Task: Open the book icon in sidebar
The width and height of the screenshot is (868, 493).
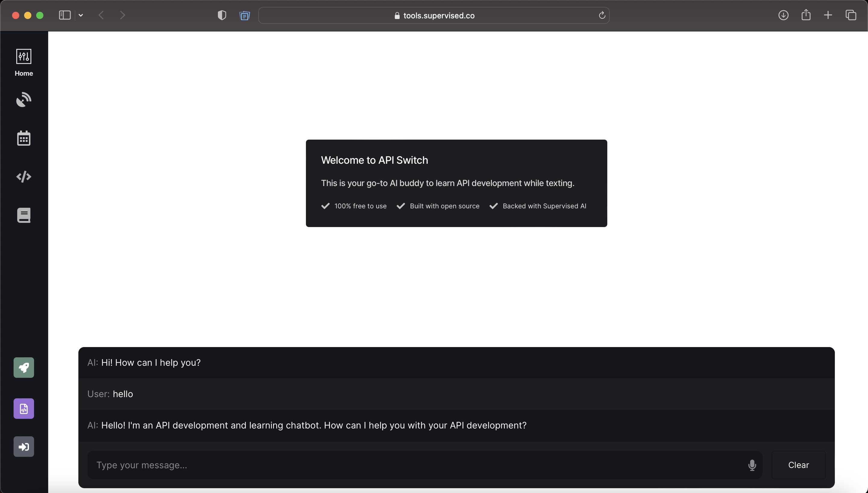Action: coord(24,215)
